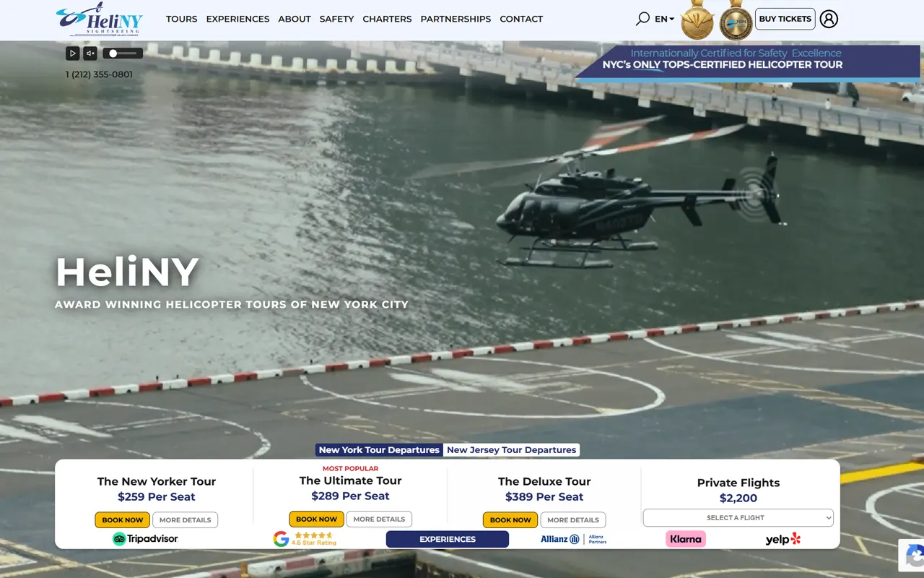This screenshot has height=578, width=924.
Task: Go to the Safety page
Action: pos(336,19)
